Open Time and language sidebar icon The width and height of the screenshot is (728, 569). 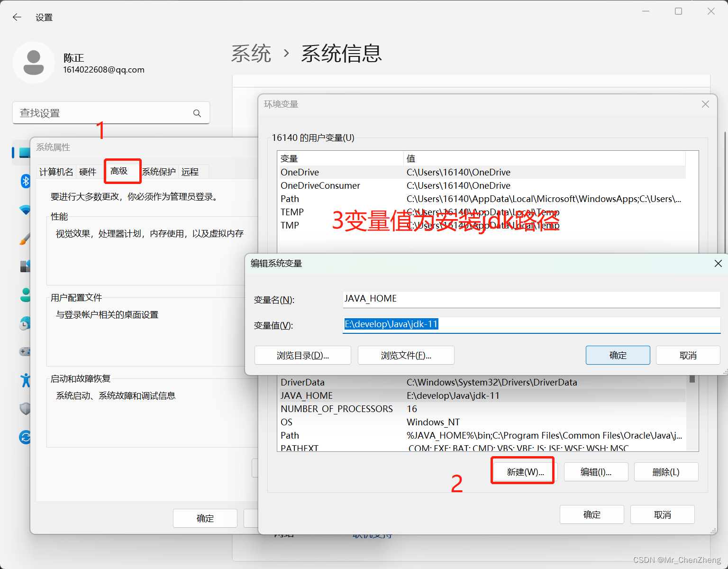point(25,323)
